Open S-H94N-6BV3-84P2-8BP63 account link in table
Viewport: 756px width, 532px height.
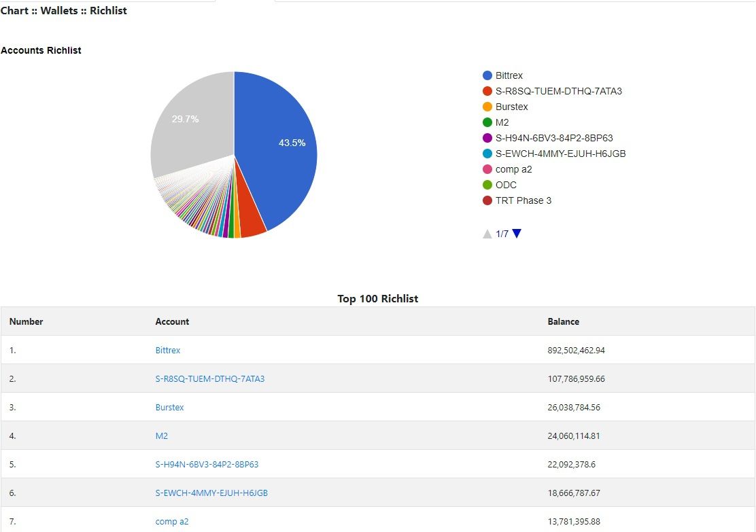click(x=207, y=465)
